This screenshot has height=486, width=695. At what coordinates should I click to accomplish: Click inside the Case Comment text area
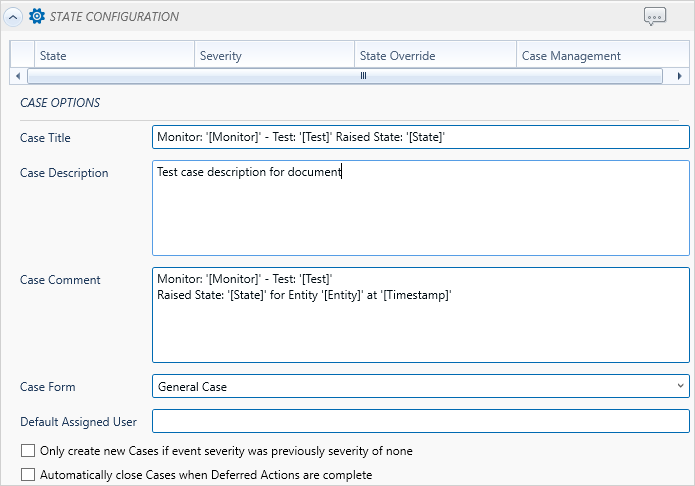[420, 314]
